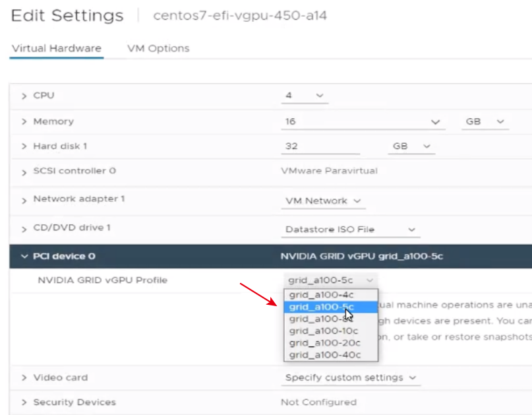Expand the CD/DVD drive 1 row

pos(24,229)
